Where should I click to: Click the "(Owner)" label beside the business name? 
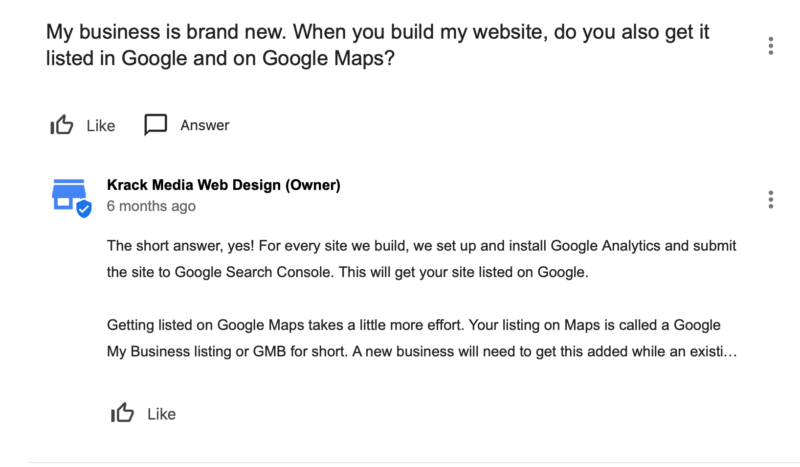click(x=311, y=185)
